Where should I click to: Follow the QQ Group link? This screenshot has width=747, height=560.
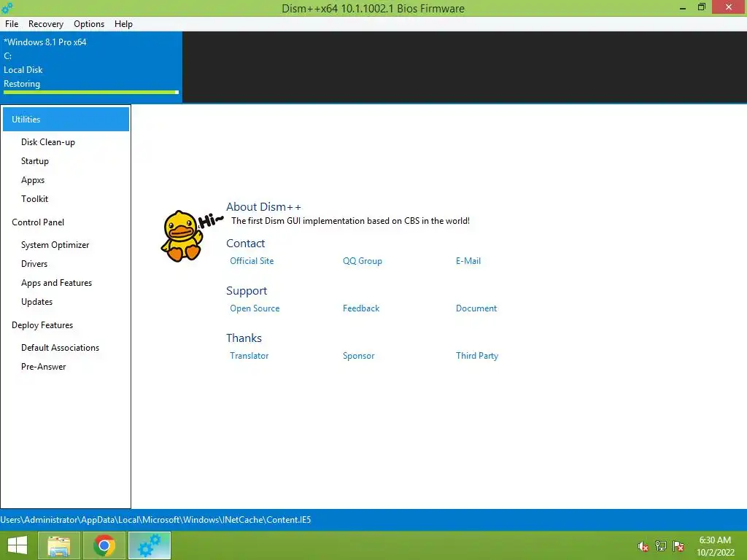(x=363, y=261)
